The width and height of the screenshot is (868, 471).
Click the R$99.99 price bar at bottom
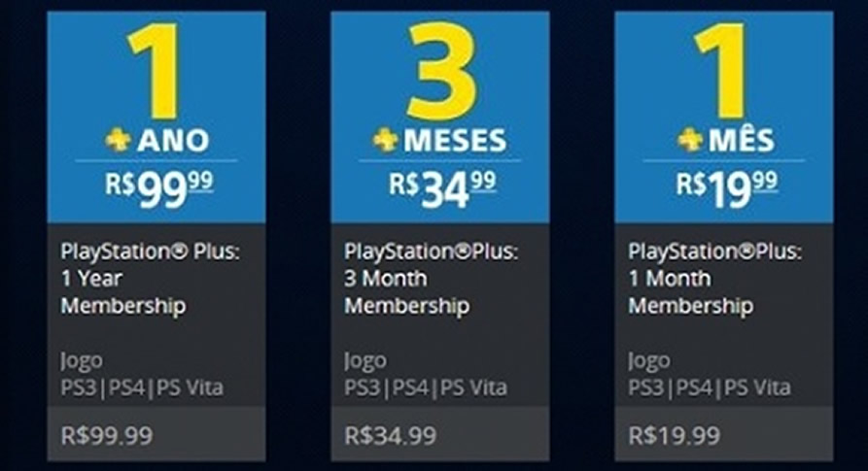tap(156, 435)
